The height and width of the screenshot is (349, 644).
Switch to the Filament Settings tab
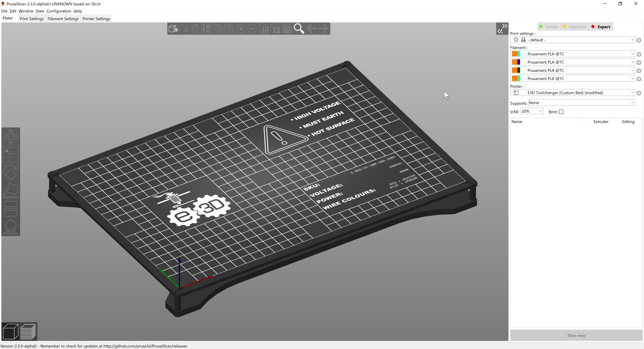tap(63, 19)
